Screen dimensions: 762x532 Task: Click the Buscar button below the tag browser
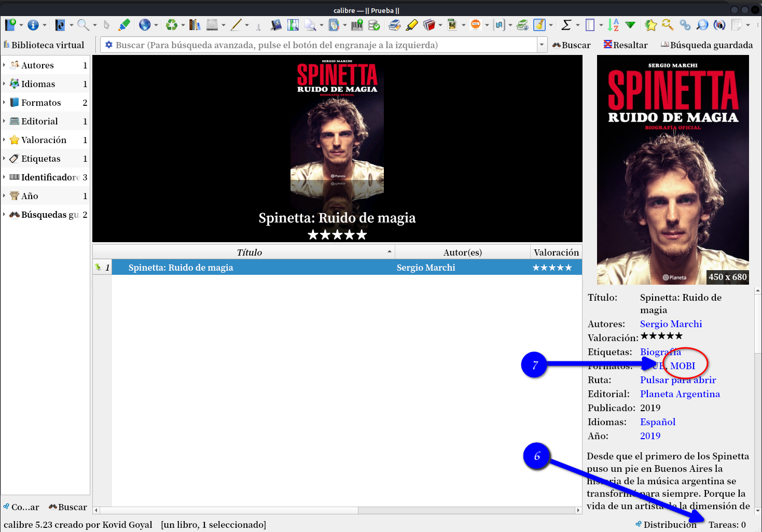point(68,507)
